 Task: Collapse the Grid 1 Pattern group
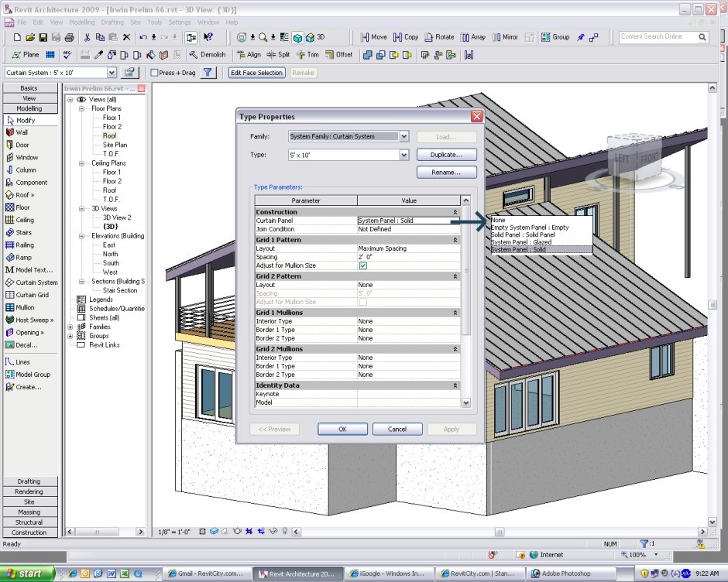pyautogui.click(x=455, y=240)
